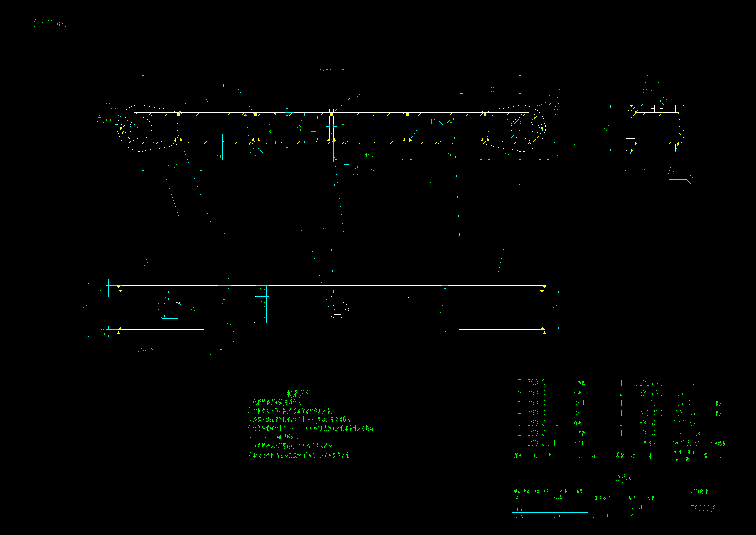
Task: Select part code Z9000.3-15
Action: tap(545, 413)
